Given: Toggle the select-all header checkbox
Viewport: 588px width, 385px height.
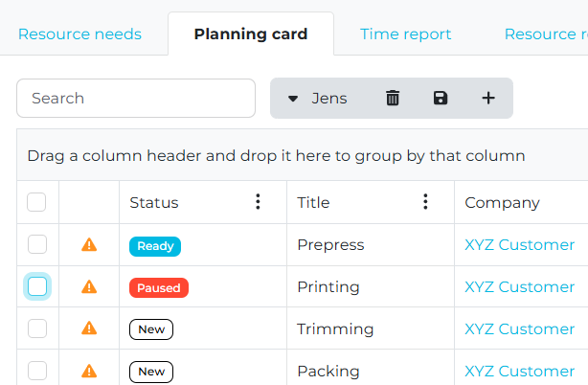Looking at the screenshot, I should (x=36, y=202).
